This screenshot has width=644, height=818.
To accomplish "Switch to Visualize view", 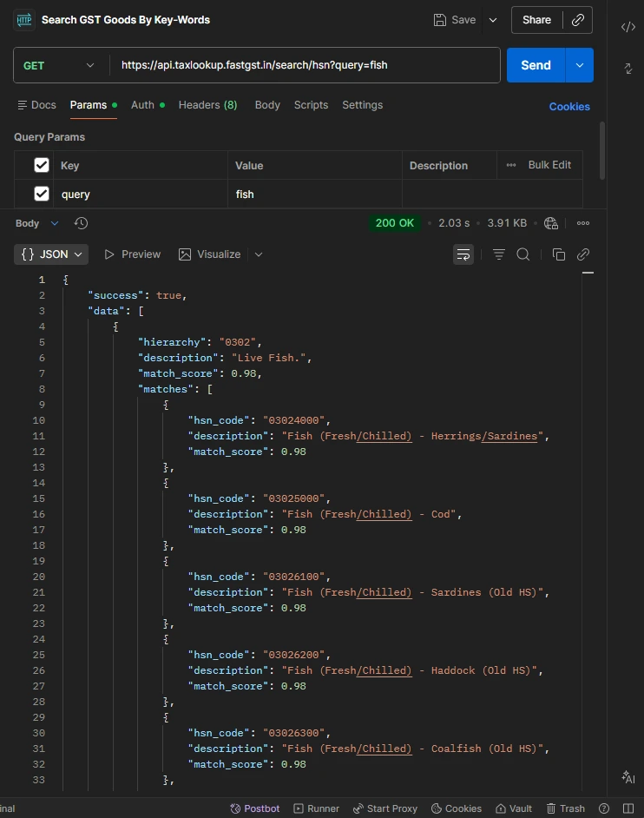I will [x=210, y=254].
